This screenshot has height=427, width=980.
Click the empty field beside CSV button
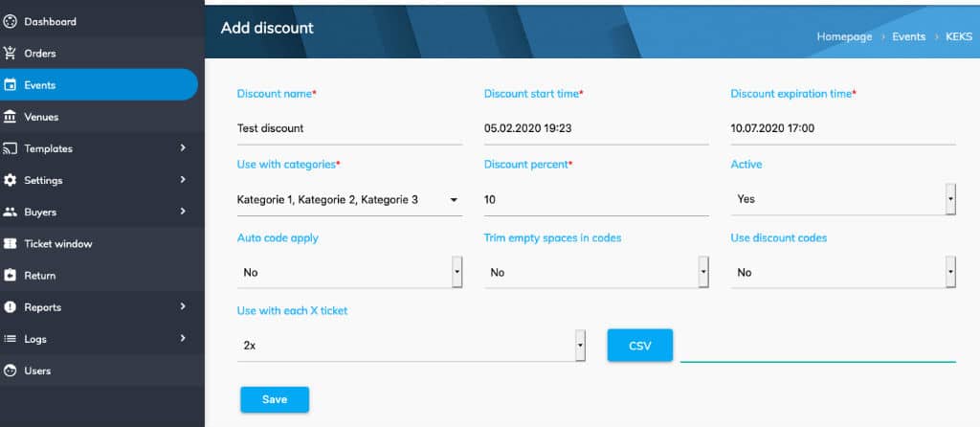pyautogui.click(x=818, y=347)
